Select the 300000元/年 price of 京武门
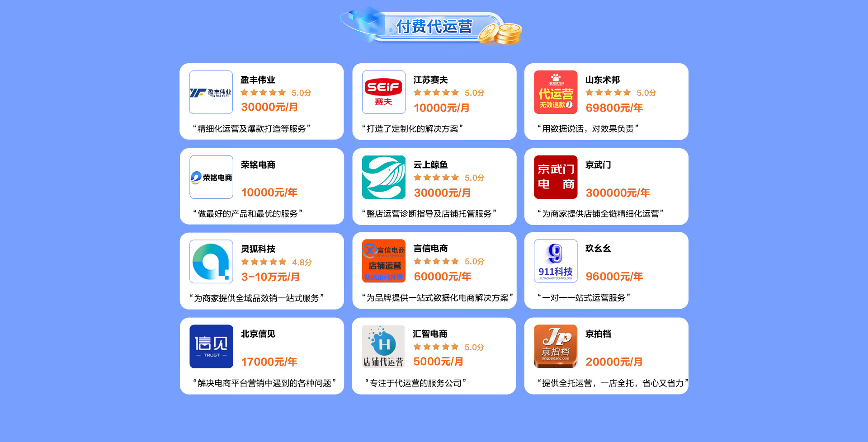Image resolution: width=868 pixels, height=442 pixels. coord(618,193)
